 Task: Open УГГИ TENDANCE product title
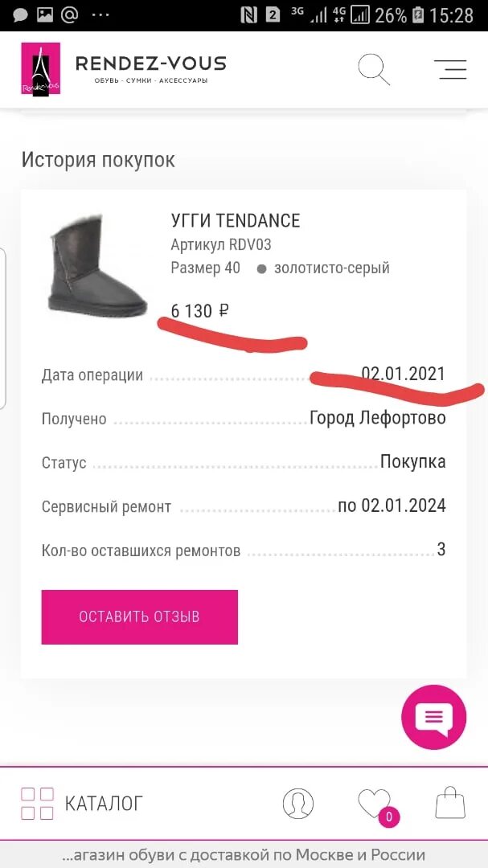[x=236, y=221]
